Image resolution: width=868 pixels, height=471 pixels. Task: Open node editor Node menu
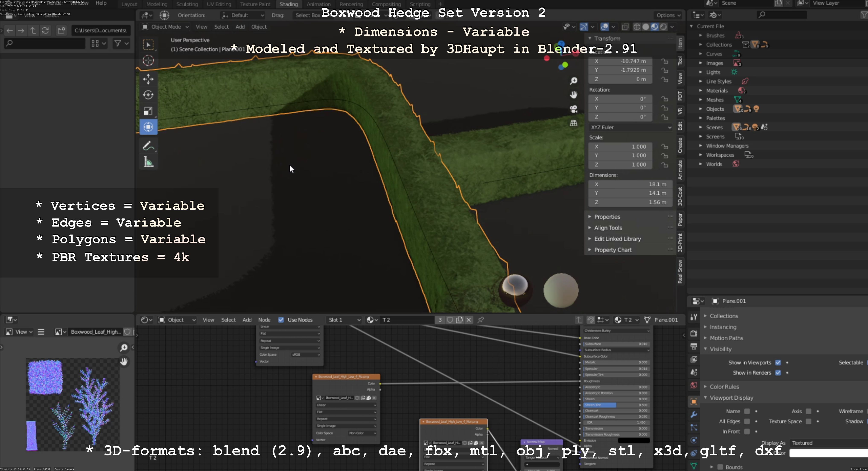(264, 320)
